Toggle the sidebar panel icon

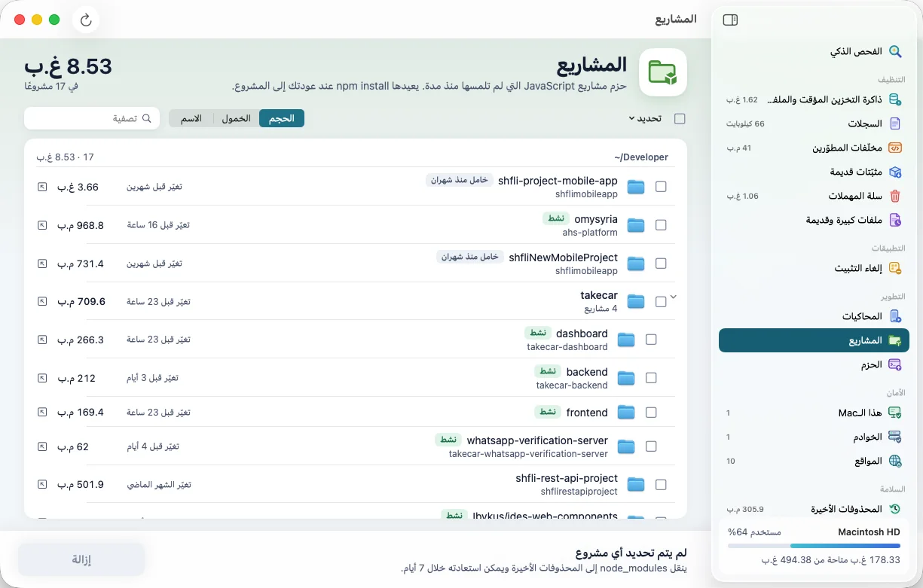coord(730,20)
